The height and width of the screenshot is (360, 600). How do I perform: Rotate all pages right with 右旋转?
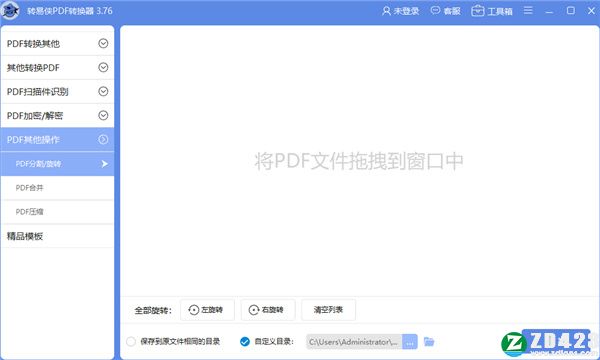point(268,310)
